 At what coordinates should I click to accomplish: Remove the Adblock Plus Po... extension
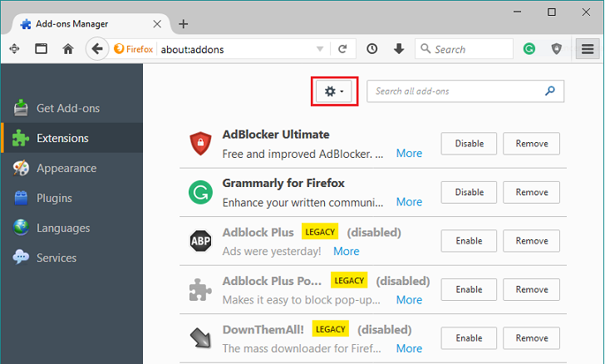click(531, 289)
